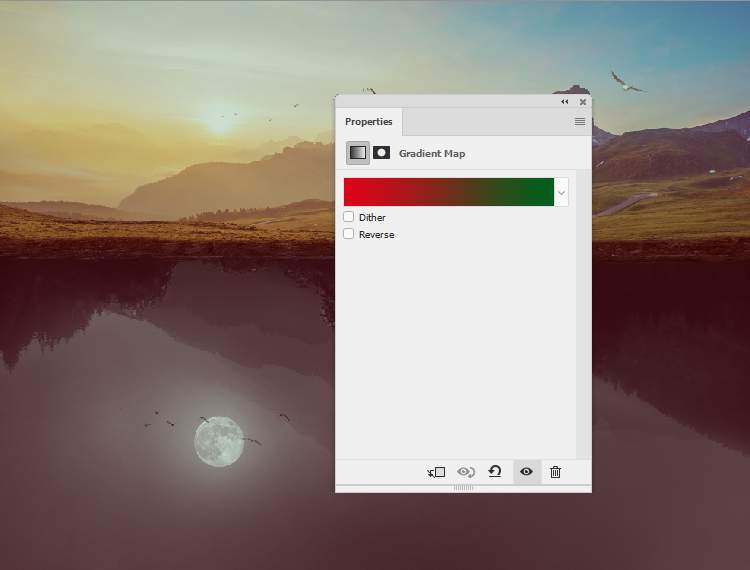Click the Reverse label text
This screenshot has height=570, width=750.
coord(376,234)
